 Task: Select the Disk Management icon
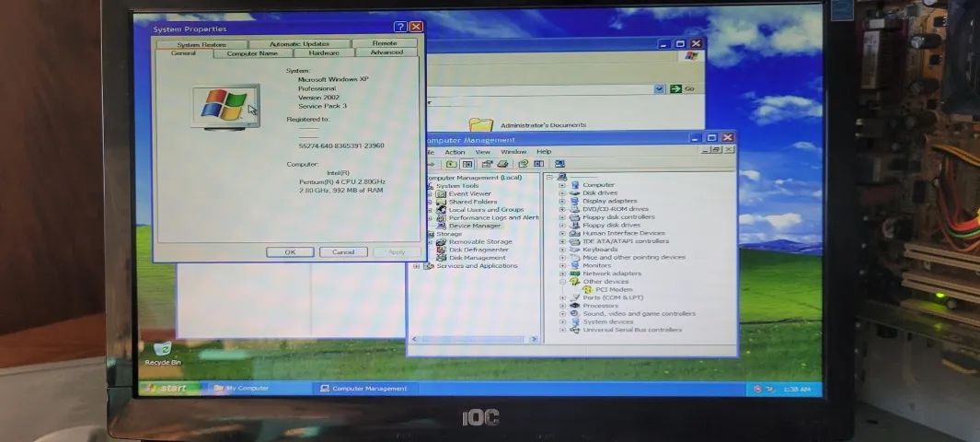(442, 258)
